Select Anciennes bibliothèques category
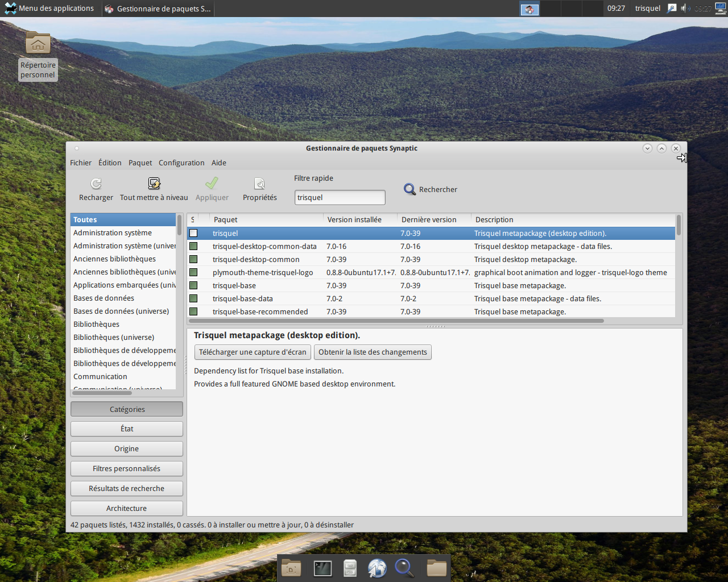This screenshot has width=728, height=582. (x=123, y=259)
